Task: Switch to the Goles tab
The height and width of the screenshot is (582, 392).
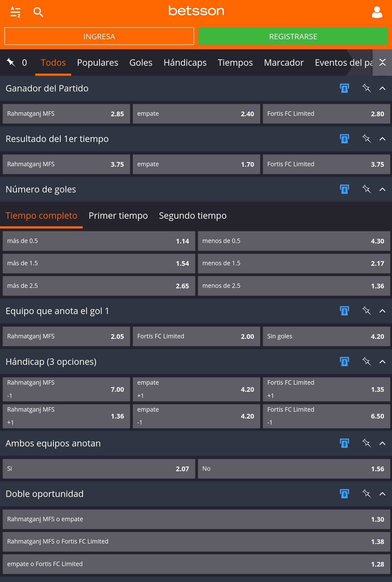Action: coord(141,63)
